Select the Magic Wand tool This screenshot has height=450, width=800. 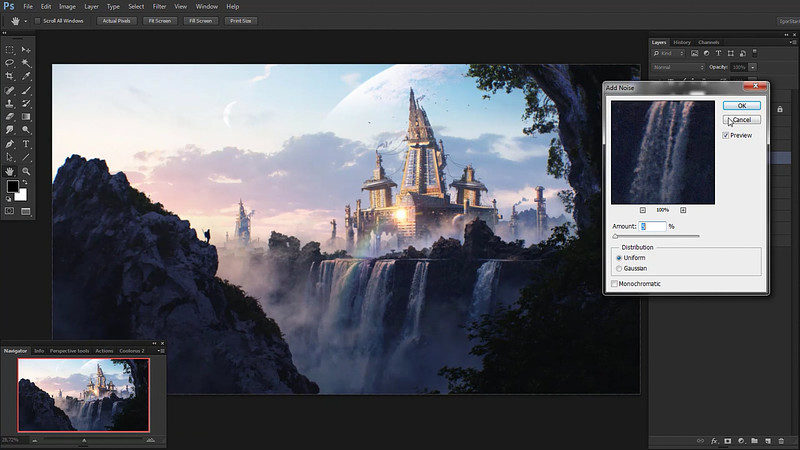(x=26, y=63)
